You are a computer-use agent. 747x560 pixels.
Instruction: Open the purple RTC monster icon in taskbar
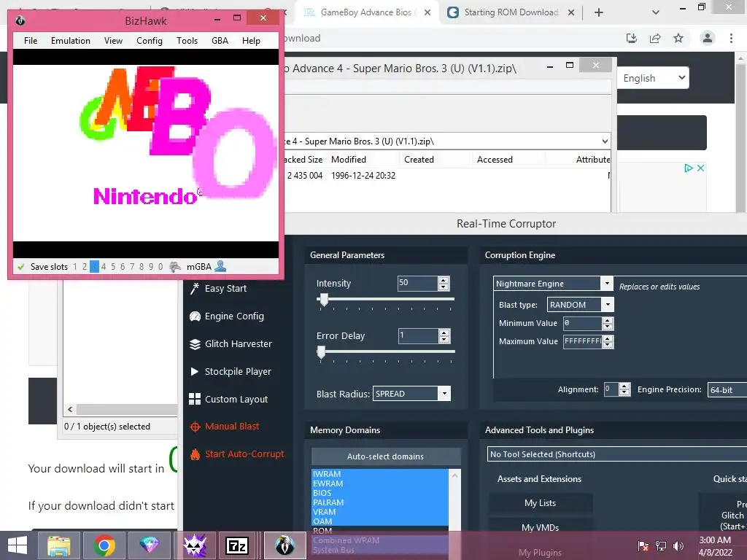(x=195, y=545)
